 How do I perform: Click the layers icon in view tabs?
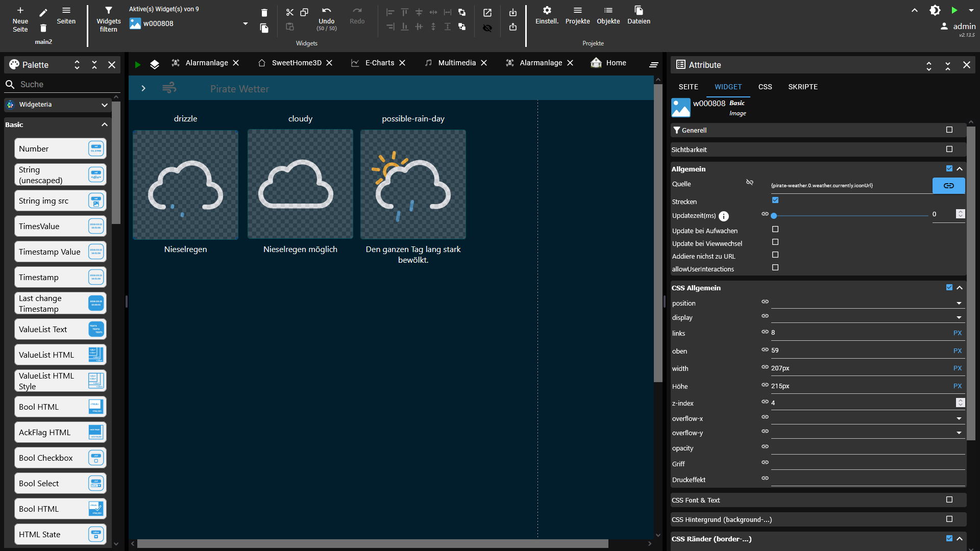[155, 64]
